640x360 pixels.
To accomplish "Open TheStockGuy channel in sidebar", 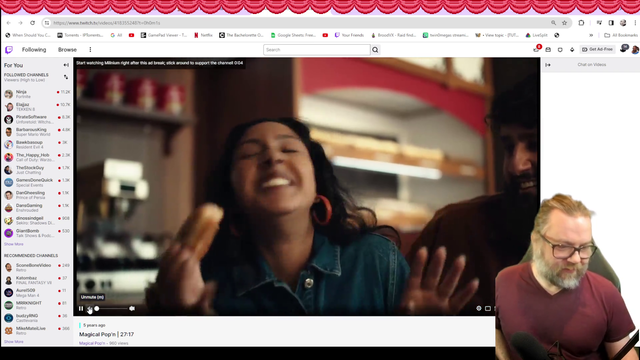I will pyautogui.click(x=37, y=170).
